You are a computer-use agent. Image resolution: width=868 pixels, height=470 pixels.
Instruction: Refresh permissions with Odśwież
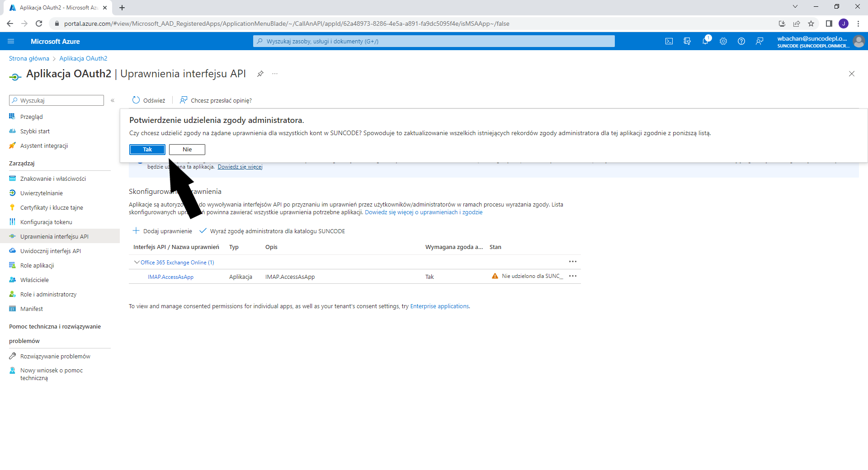(x=149, y=100)
